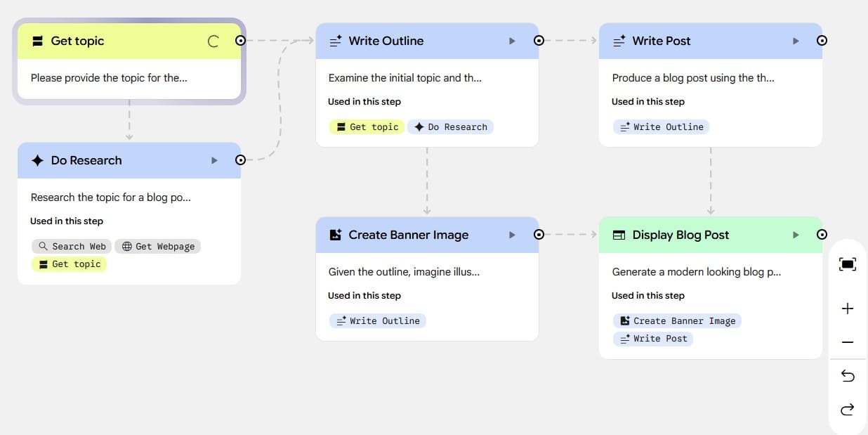Click the fit-to-screen icon in zoom controls
The height and width of the screenshot is (435, 868).
848,264
